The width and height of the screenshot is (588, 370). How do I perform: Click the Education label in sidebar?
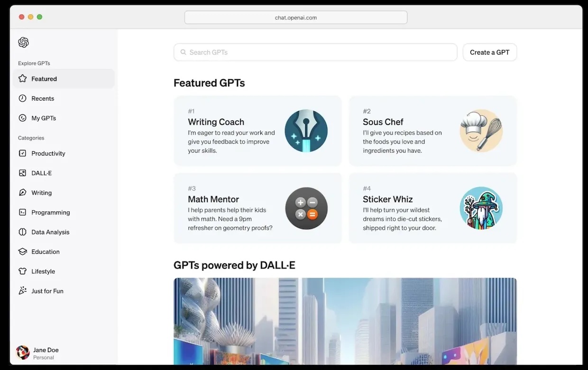[x=46, y=252]
